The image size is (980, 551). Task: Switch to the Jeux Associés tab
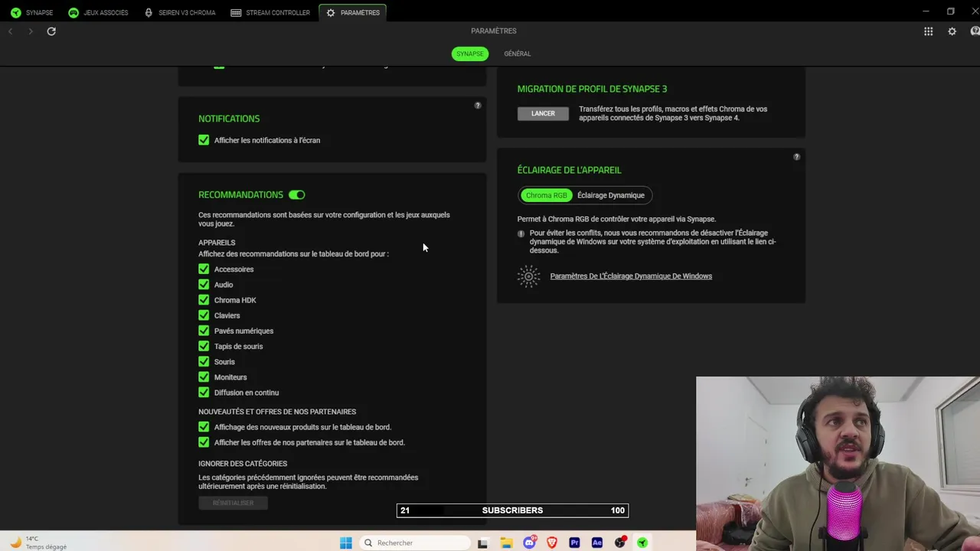(98, 12)
